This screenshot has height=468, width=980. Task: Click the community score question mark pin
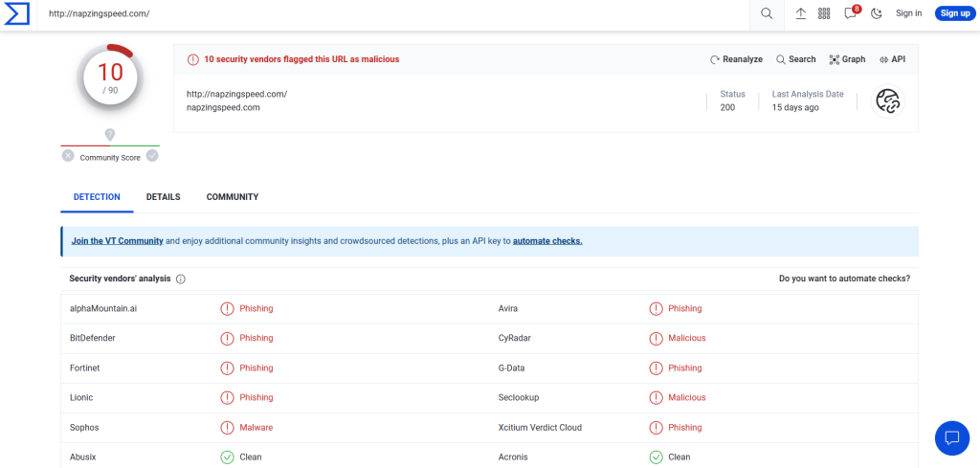tap(110, 135)
